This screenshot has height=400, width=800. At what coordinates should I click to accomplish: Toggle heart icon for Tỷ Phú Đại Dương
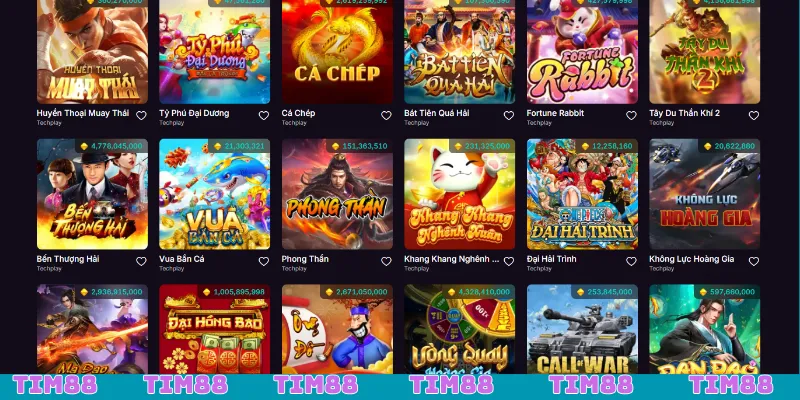pyautogui.click(x=264, y=115)
